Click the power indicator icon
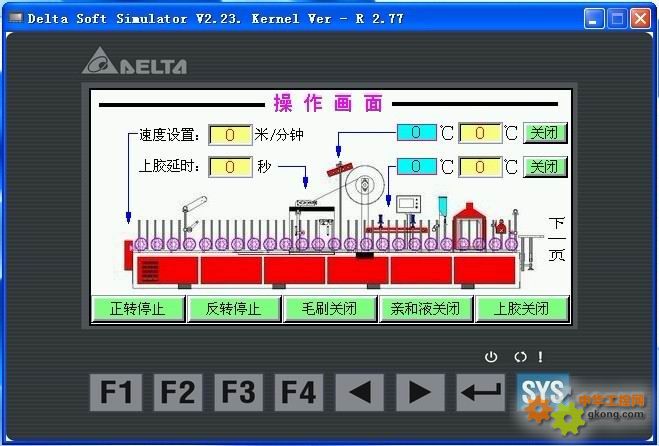659x446 pixels. (x=491, y=357)
